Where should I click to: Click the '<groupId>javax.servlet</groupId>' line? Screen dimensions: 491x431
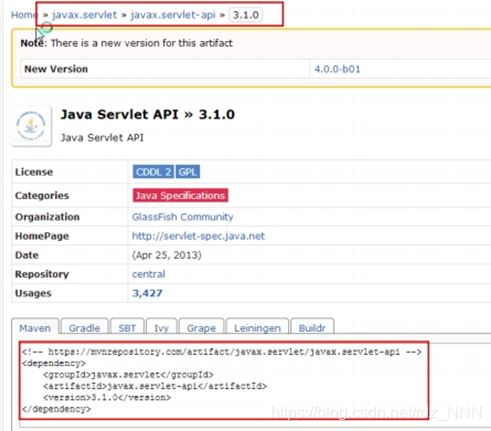tap(128, 375)
